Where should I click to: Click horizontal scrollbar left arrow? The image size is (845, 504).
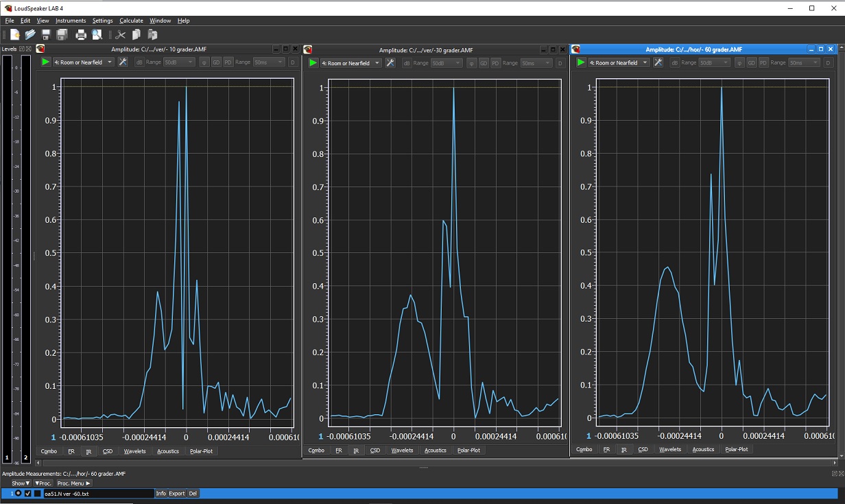coord(39,463)
